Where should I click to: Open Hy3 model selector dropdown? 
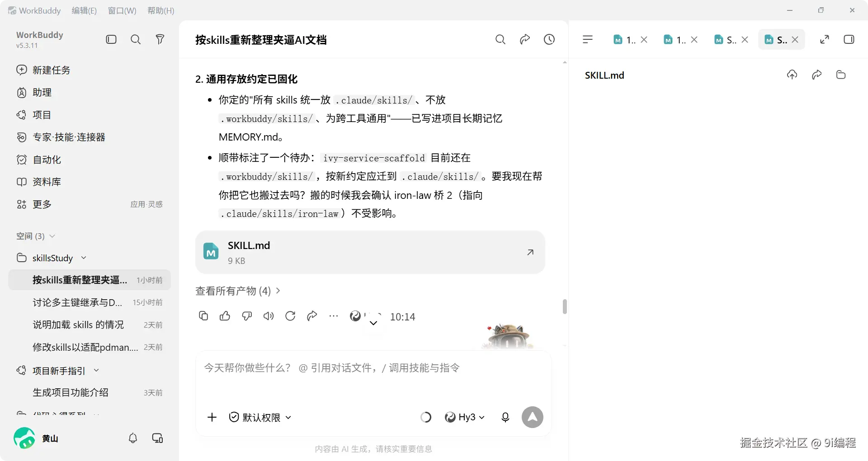tap(465, 417)
